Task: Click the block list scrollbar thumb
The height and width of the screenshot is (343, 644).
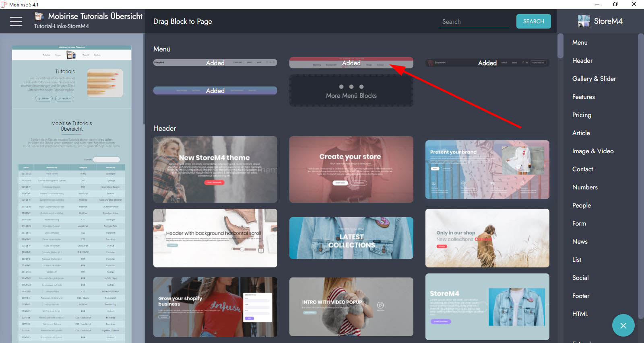Action: pyautogui.click(x=560, y=46)
